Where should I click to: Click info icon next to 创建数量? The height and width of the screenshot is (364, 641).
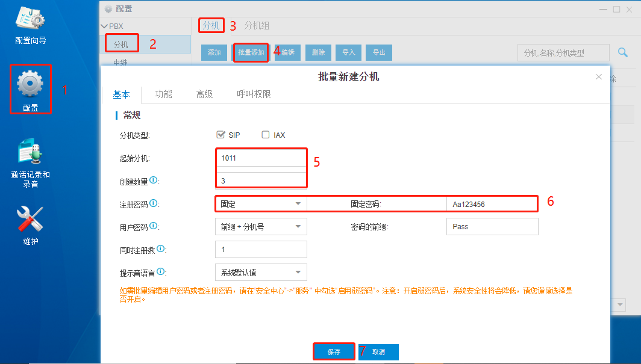click(x=154, y=180)
